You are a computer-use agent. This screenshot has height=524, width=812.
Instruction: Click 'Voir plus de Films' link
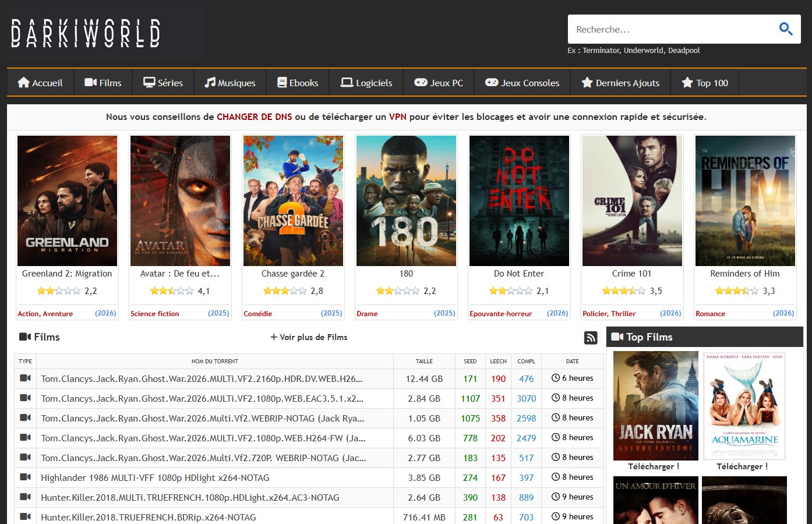pos(309,337)
